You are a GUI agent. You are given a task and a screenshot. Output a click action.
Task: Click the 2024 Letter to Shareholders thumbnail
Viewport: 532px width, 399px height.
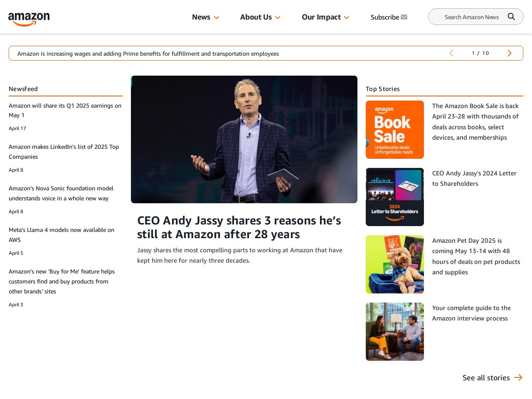(395, 197)
